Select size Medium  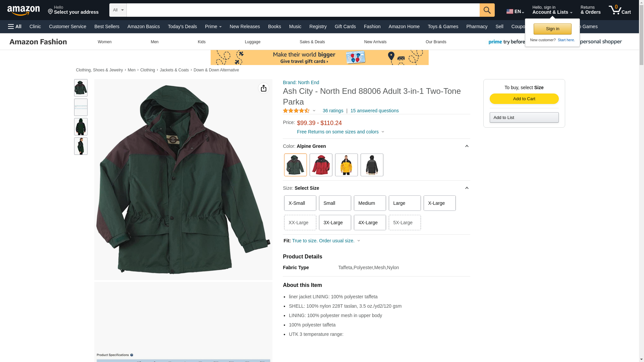(369, 203)
